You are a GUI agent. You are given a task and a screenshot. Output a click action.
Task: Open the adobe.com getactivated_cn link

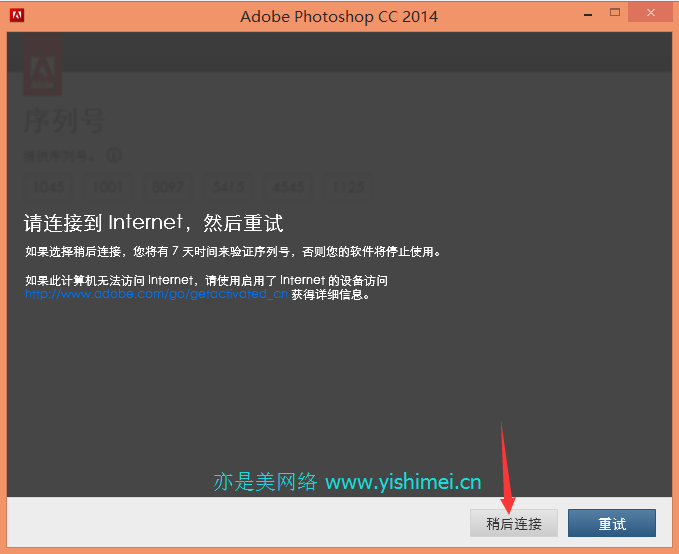(156, 294)
